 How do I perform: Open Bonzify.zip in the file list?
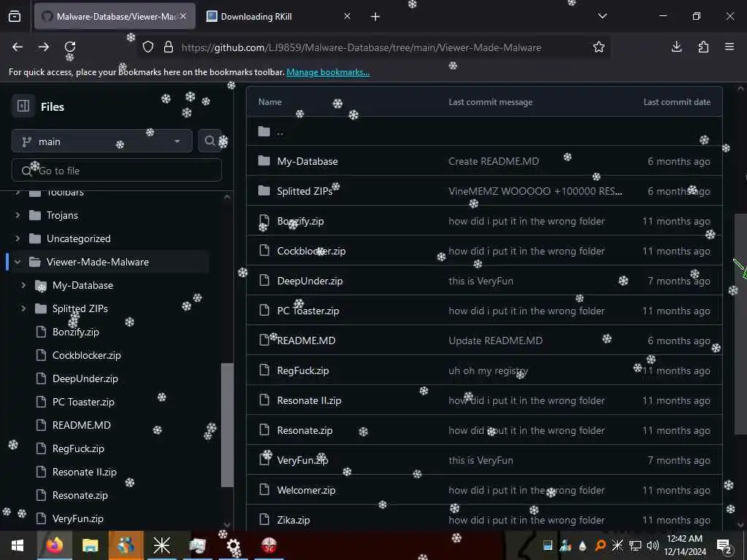(x=301, y=222)
